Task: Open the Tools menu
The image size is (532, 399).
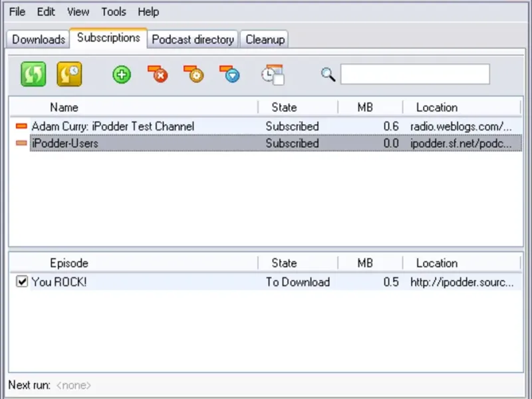Action: click(114, 12)
